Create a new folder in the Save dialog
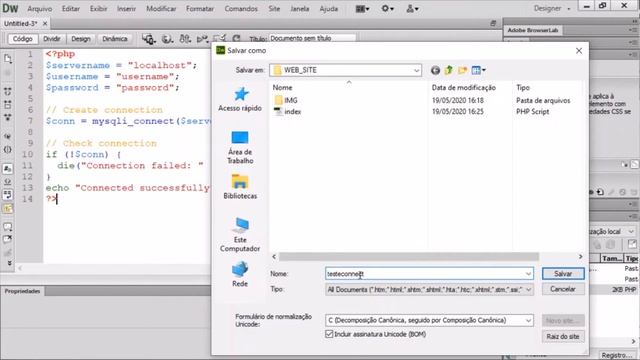640x360 pixels. [x=462, y=70]
